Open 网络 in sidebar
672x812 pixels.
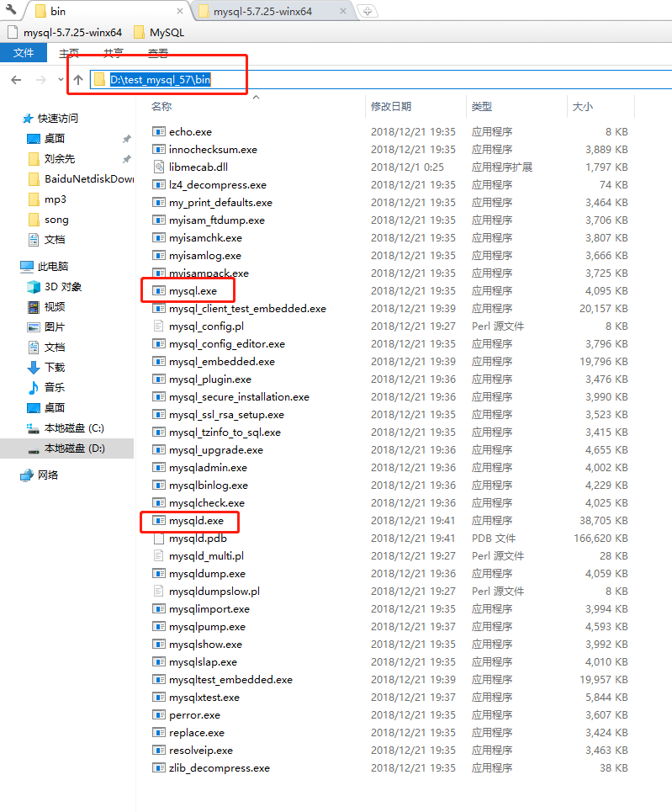click(39, 475)
